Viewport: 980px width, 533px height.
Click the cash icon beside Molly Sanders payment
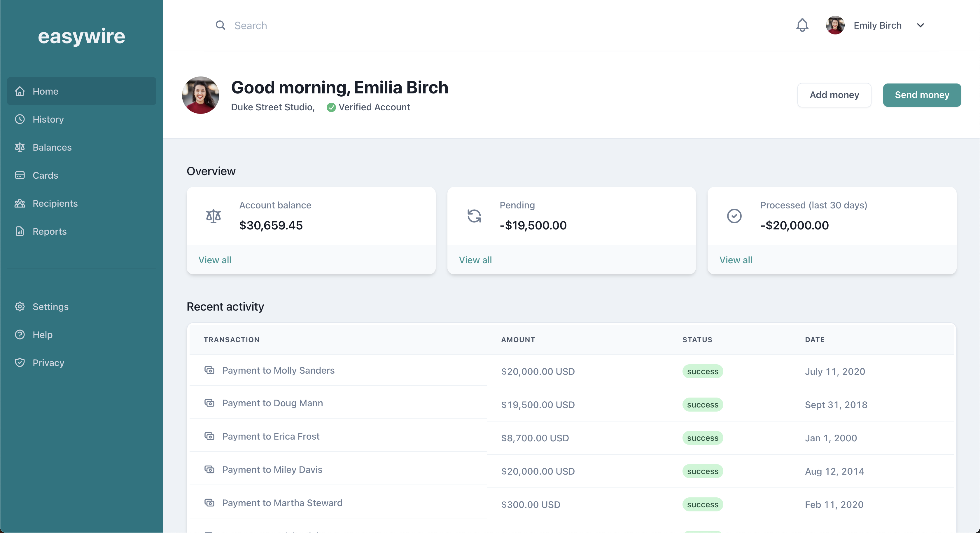210,370
